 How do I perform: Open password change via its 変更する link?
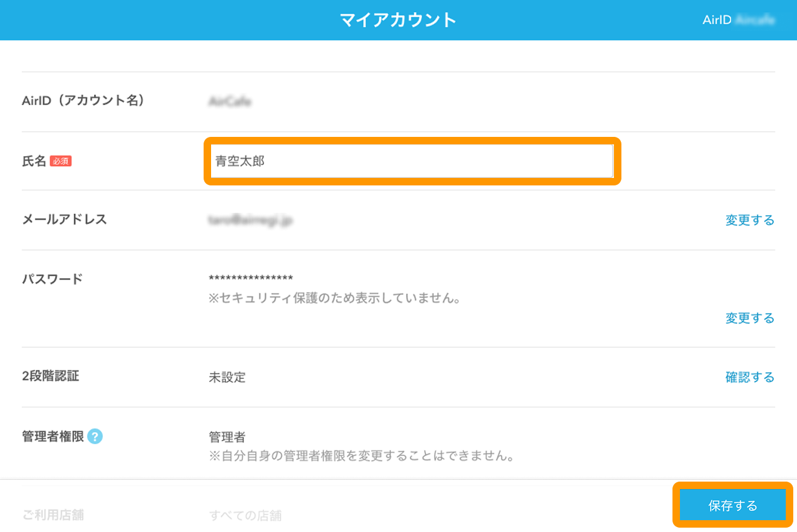coord(750,318)
